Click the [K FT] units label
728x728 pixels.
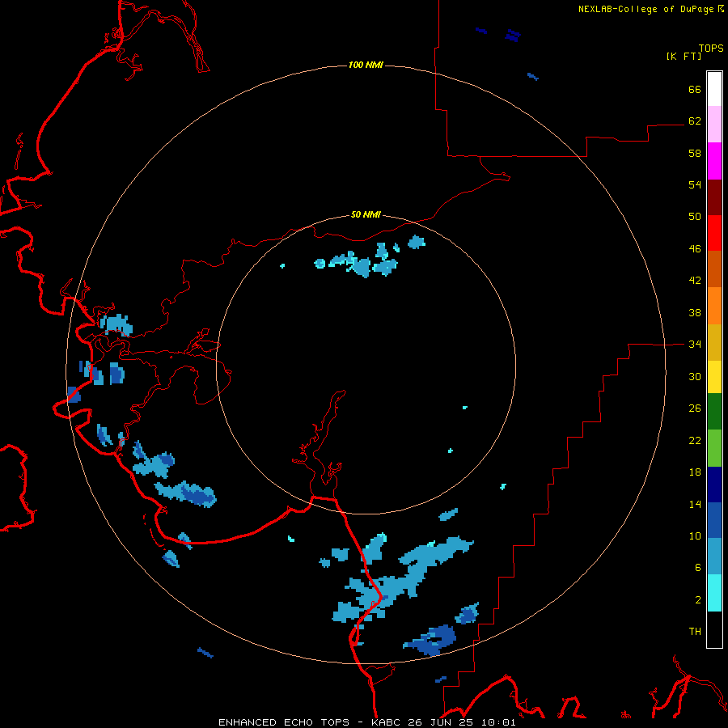[684, 56]
